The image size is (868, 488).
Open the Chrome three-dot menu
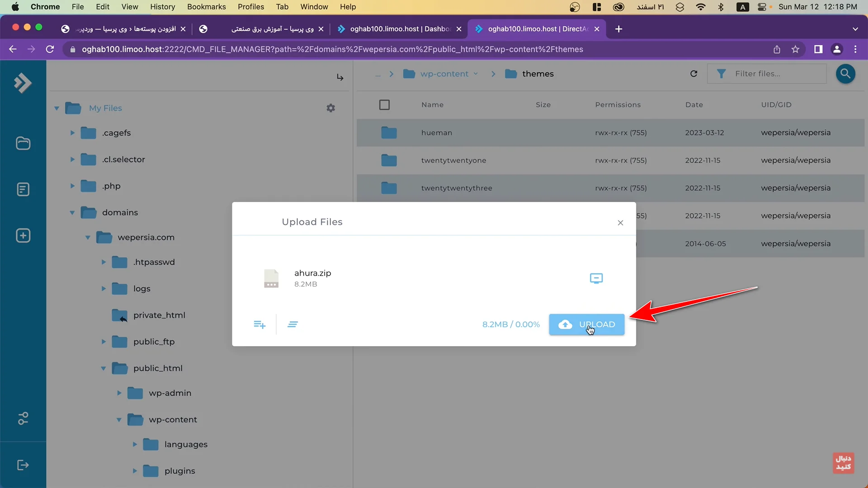tap(855, 49)
